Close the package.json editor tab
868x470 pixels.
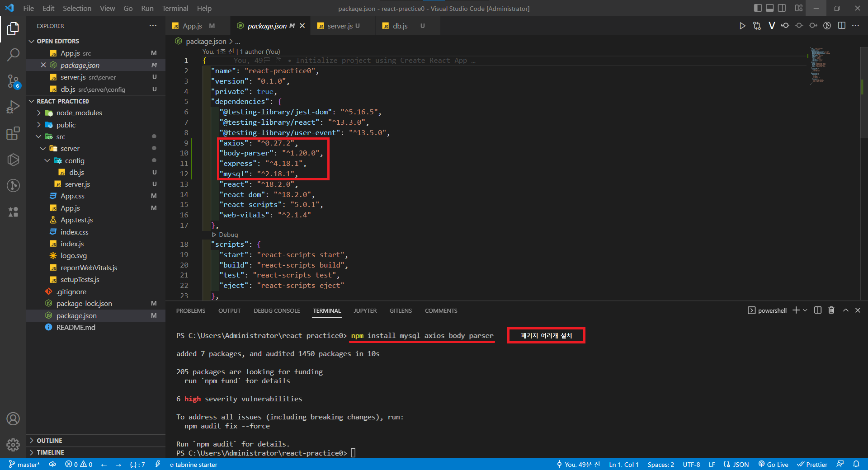click(302, 26)
